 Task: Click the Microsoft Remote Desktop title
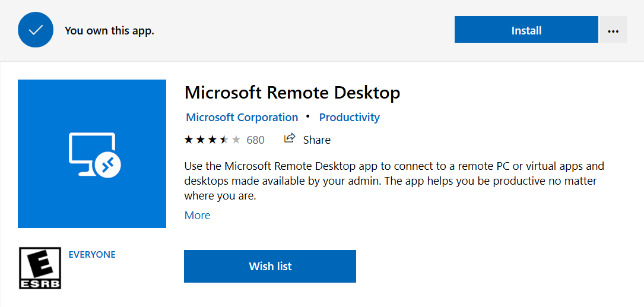point(292,93)
